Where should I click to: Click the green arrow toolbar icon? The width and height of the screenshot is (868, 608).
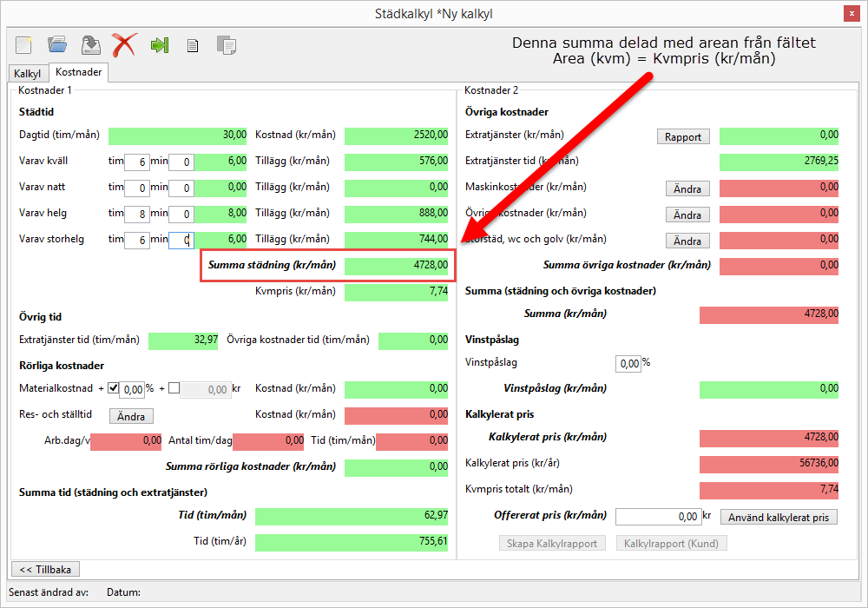[159, 45]
